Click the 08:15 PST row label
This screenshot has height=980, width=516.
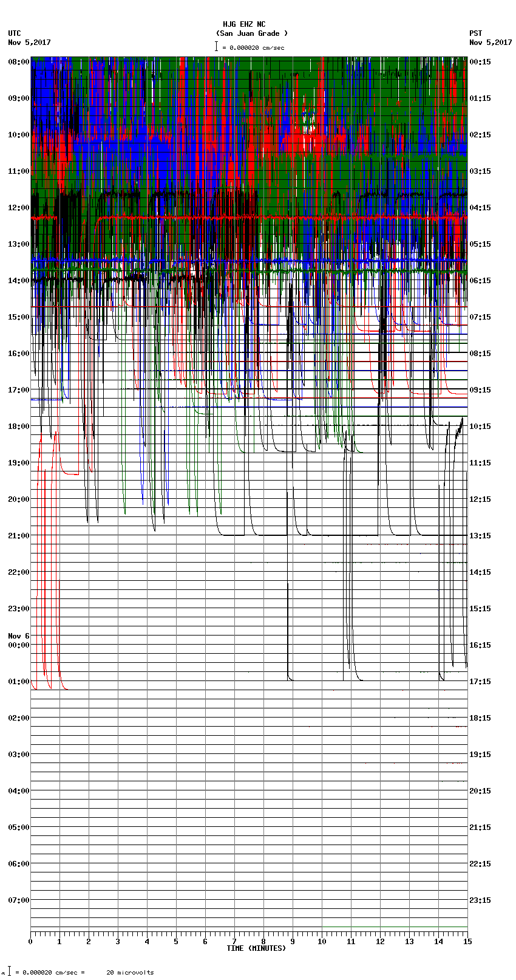480,354
